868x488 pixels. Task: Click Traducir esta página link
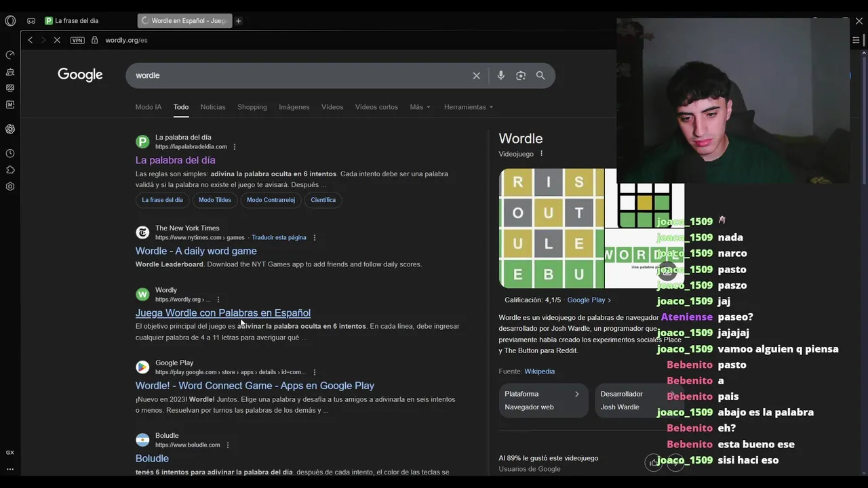(279, 238)
